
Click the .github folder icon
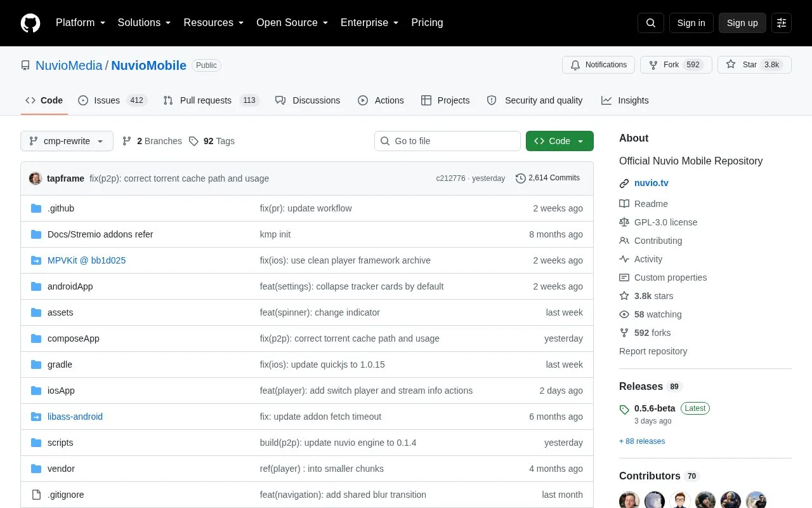click(x=36, y=208)
